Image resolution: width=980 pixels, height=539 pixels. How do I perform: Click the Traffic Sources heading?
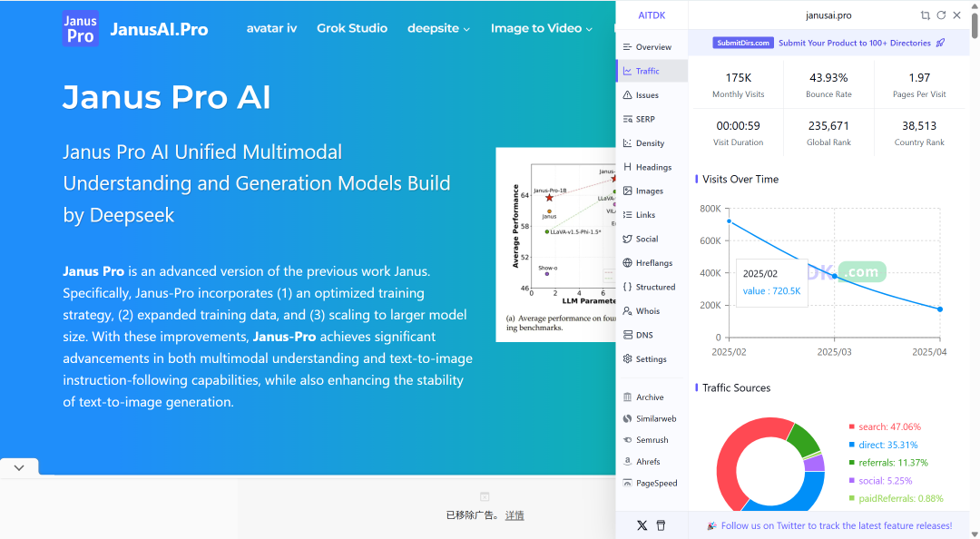point(736,387)
